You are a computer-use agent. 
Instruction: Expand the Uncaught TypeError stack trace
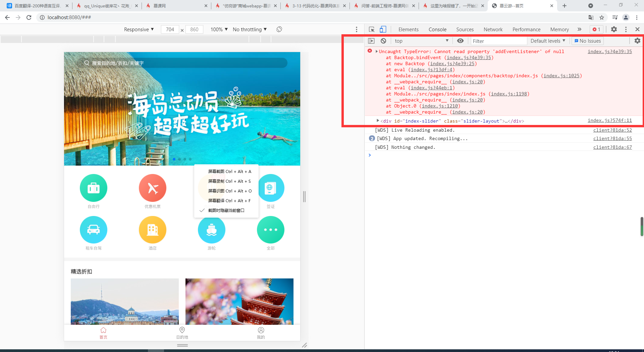coord(377,51)
